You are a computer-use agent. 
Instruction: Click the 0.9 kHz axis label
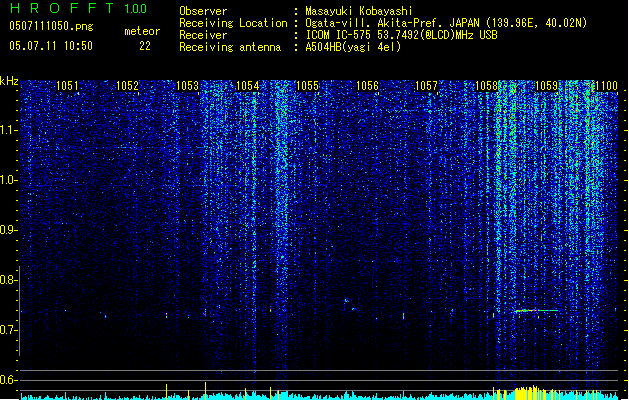[9, 230]
